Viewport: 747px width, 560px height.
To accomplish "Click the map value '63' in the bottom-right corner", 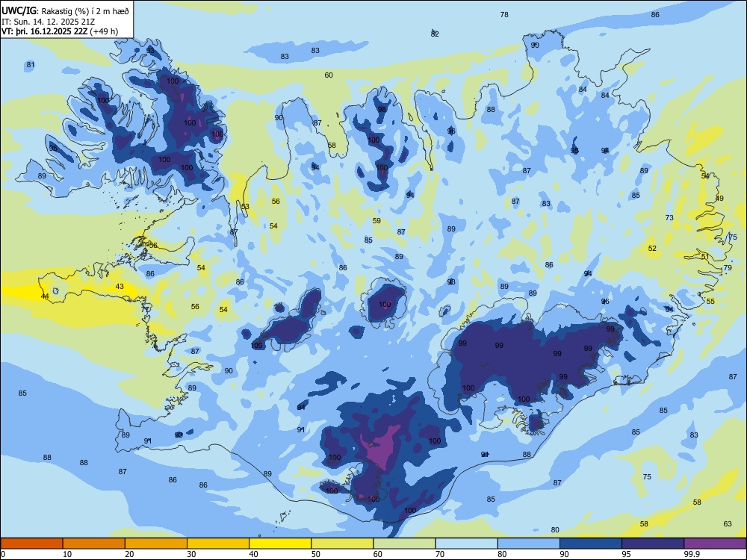I will (x=728, y=524).
